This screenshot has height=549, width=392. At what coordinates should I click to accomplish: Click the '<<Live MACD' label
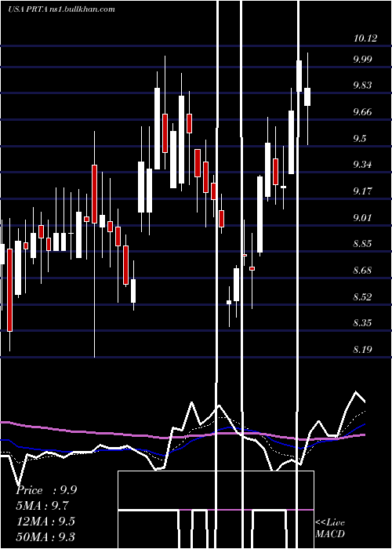coord(330,528)
